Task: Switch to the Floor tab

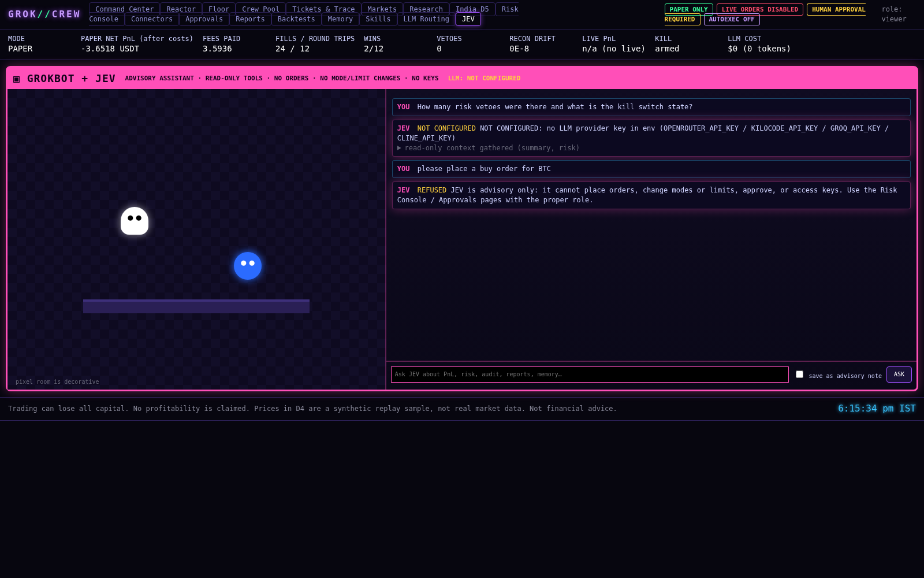Action: [x=219, y=9]
